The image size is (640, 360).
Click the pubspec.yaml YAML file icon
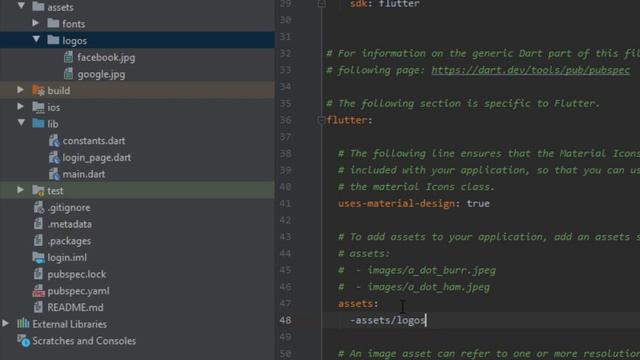point(38,291)
